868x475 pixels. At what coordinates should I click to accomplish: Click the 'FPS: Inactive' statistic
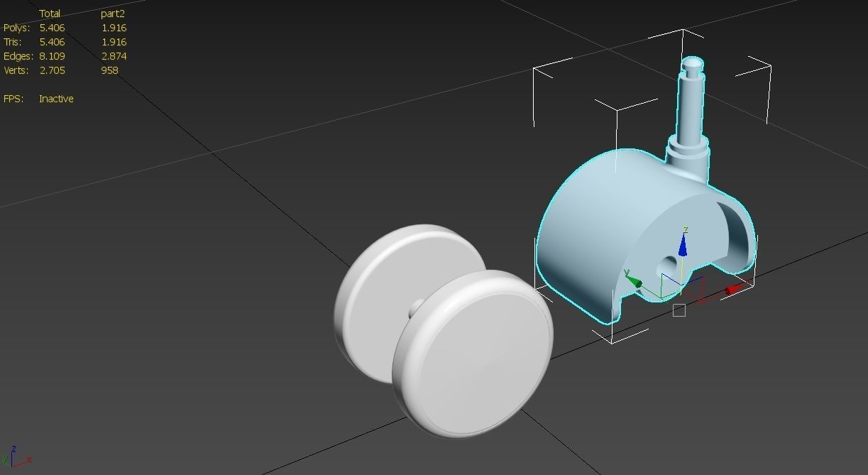click(38, 99)
